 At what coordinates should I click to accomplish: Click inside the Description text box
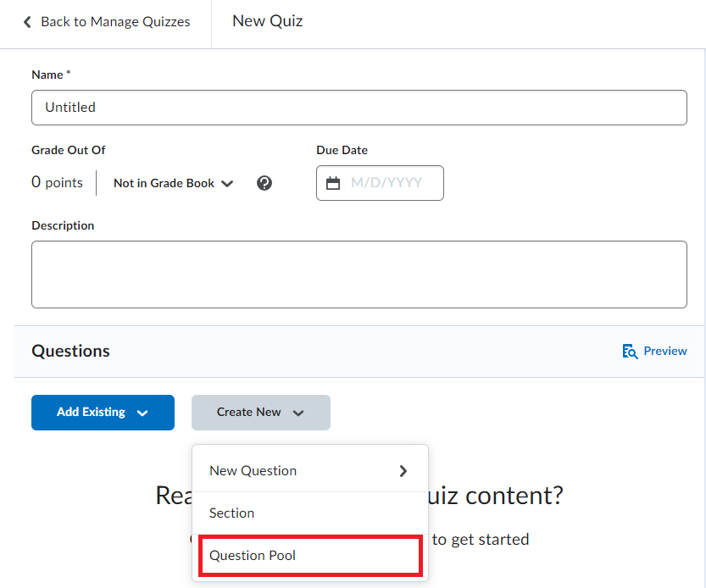tap(359, 275)
